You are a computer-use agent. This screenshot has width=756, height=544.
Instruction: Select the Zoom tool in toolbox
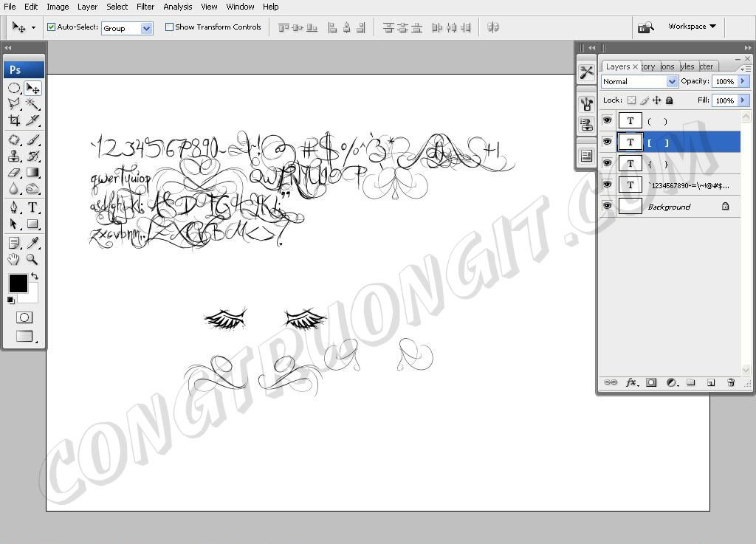tap(32, 259)
